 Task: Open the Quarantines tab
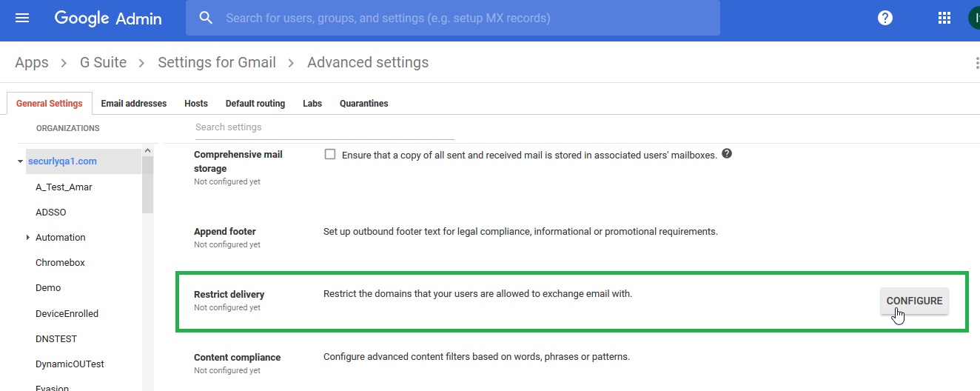tap(363, 104)
